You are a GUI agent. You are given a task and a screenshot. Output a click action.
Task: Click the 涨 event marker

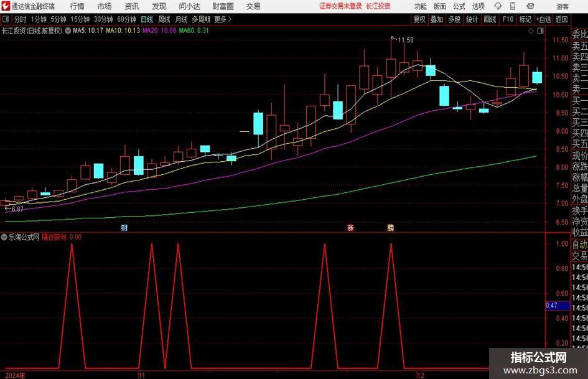(351, 227)
